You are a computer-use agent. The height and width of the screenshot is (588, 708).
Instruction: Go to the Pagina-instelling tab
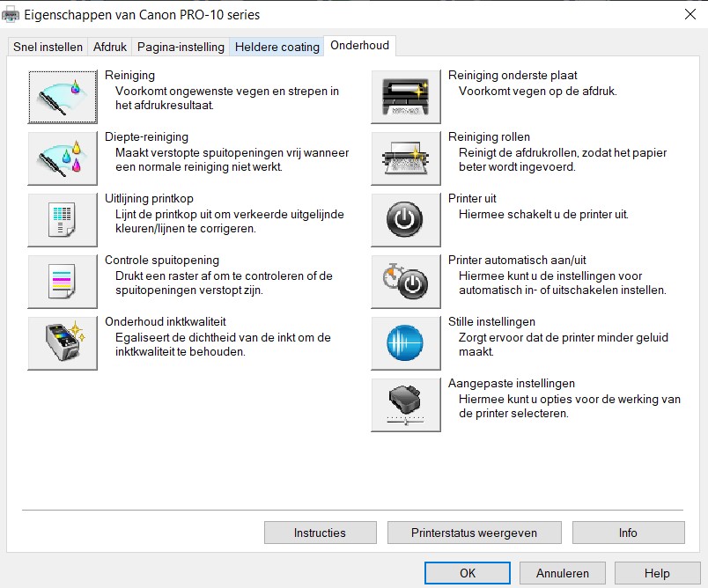click(x=181, y=47)
